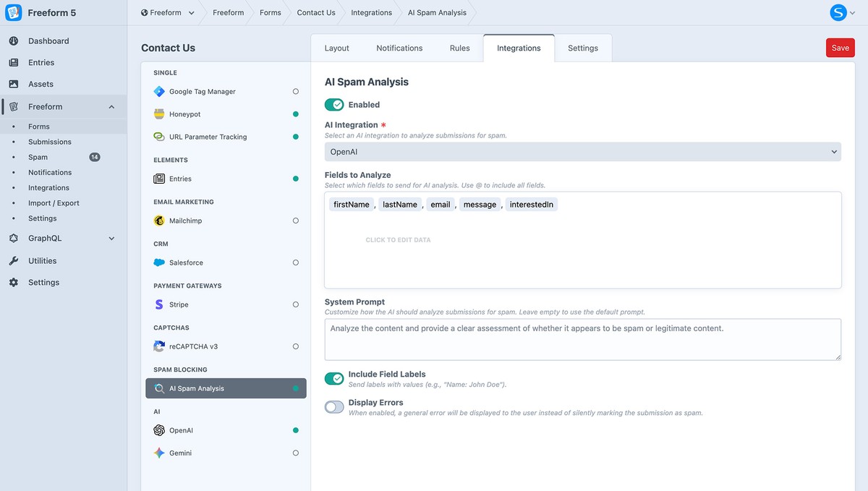Switch to the form Settings tab

[x=583, y=48]
